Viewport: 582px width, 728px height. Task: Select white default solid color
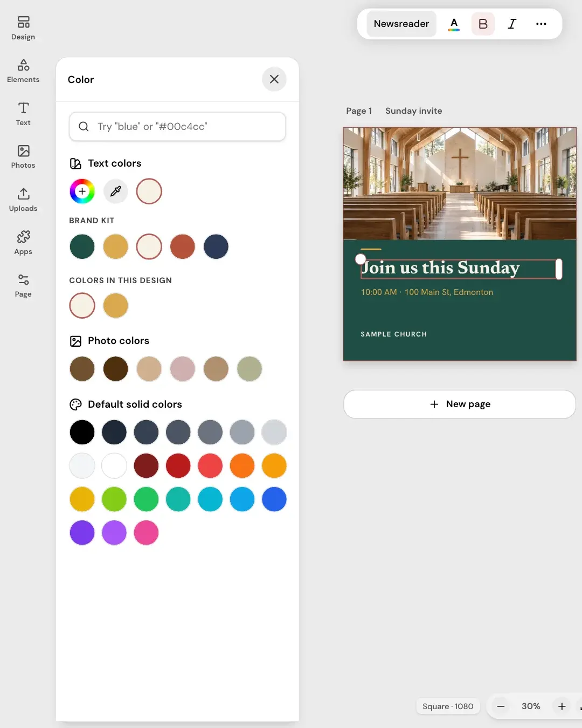pyautogui.click(x=114, y=466)
